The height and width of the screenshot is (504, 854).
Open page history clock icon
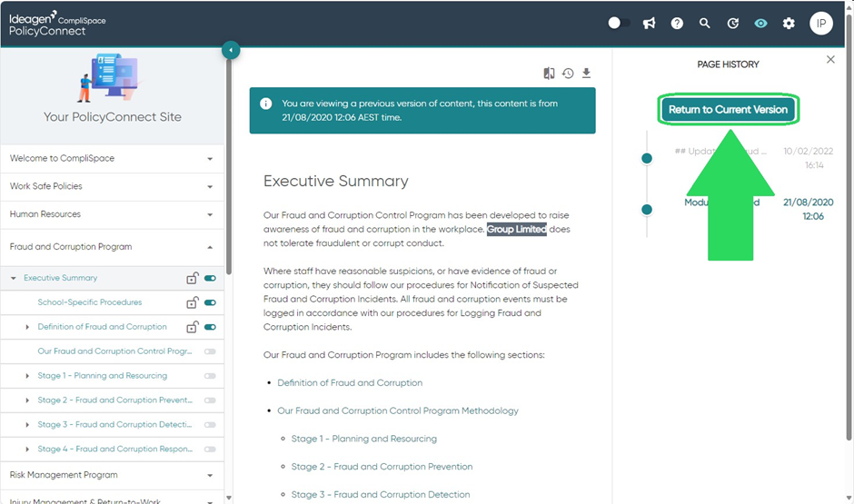click(x=568, y=73)
